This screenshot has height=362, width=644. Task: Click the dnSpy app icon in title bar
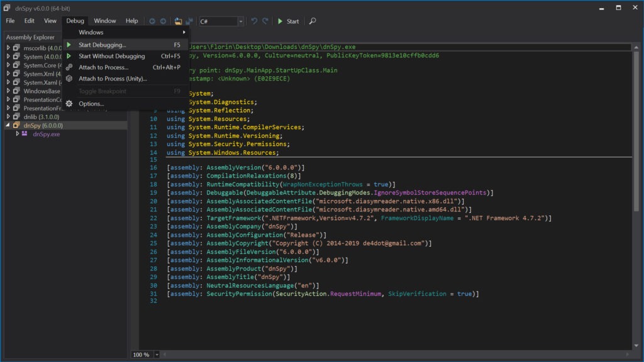pyautogui.click(x=6, y=8)
